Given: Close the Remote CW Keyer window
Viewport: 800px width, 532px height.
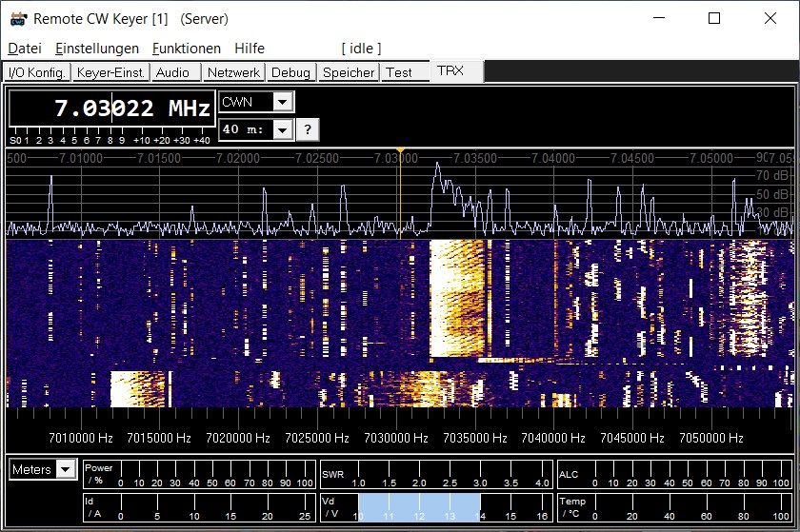Looking at the screenshot, I should pos(770,18).
